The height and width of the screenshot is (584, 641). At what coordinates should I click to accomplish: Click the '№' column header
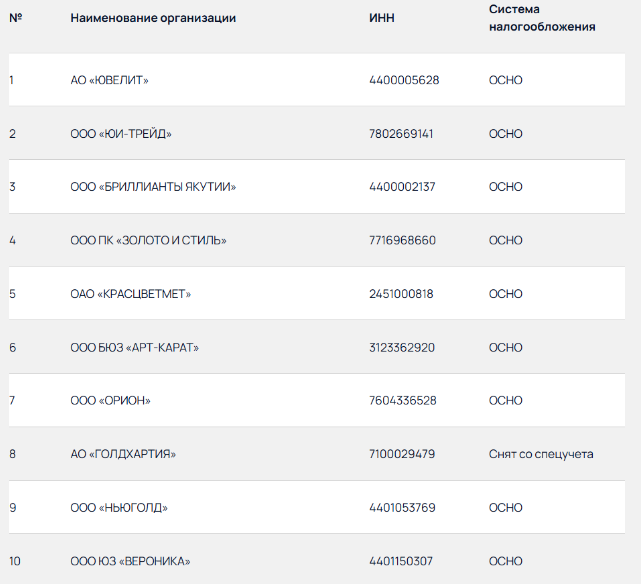(16, 18)
